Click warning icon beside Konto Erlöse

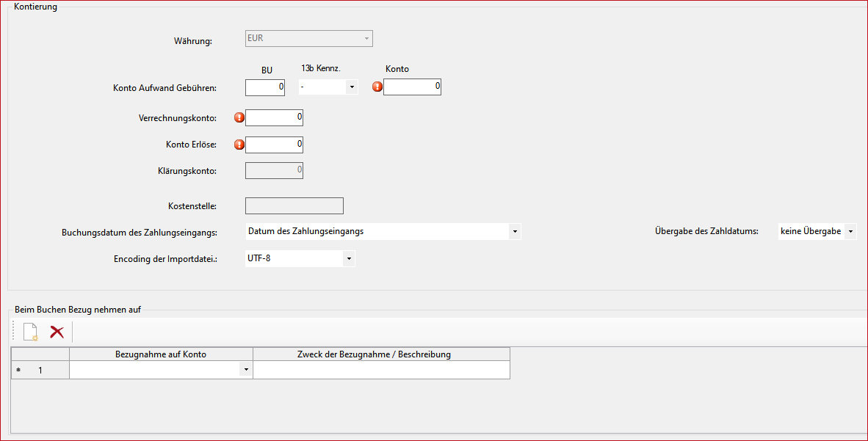click(239, 145)
